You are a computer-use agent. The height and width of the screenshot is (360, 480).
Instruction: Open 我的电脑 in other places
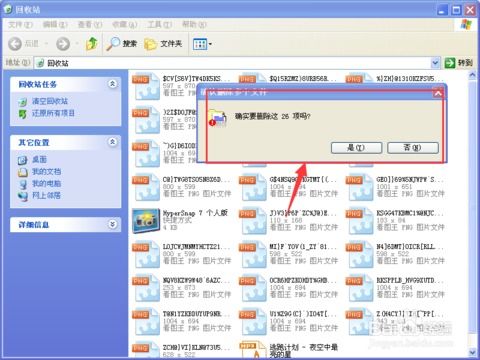coord(46,183)
